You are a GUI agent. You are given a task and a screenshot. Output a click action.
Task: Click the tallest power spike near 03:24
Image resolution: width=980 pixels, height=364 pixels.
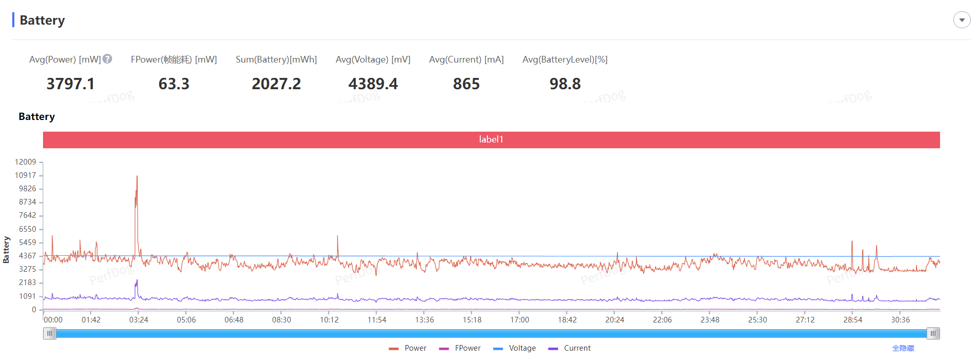137,177
